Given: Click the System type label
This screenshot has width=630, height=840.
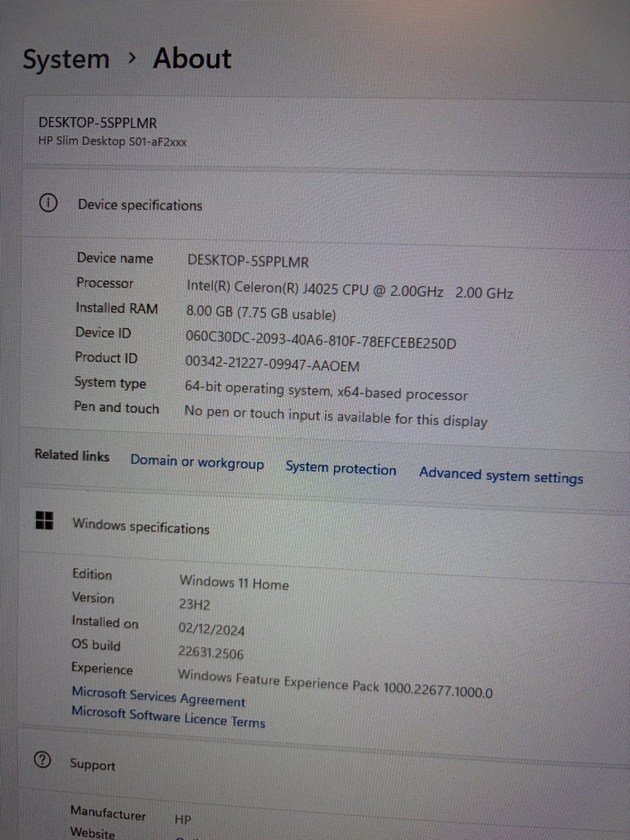Looking at the screenshot, I should click(x=110, y=383).
